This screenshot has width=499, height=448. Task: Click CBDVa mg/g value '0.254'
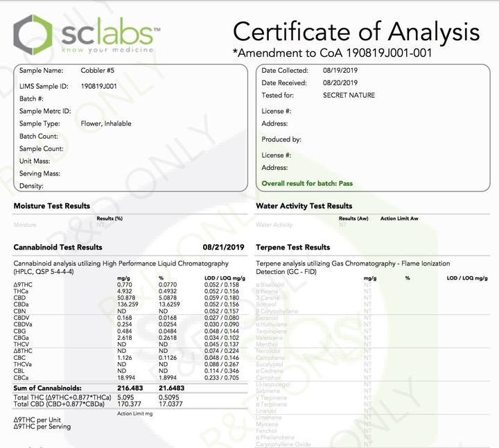tap(125, 325)
